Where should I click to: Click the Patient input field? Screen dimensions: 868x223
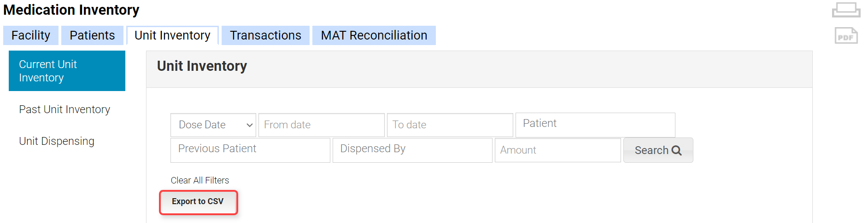pos(595,125)
